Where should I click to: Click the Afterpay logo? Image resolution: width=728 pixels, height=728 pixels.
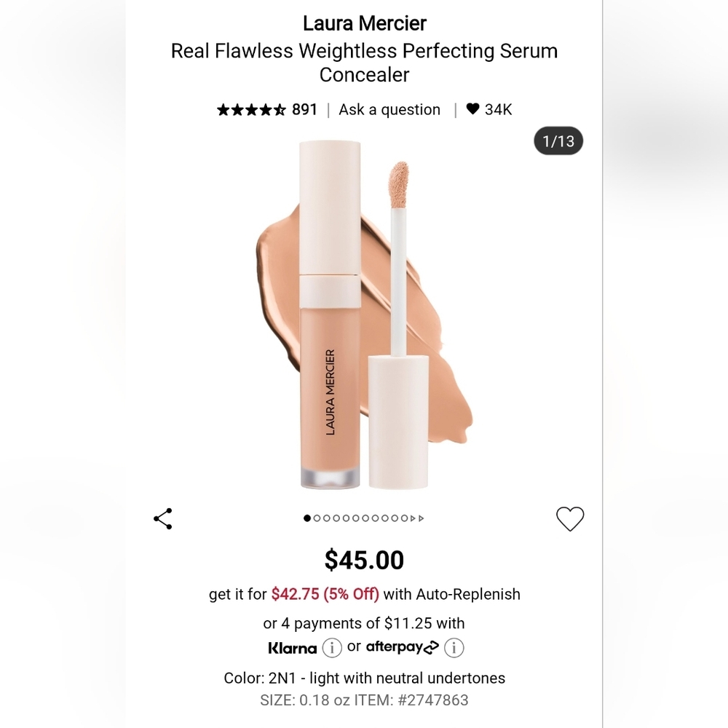[x=402, y=646]
